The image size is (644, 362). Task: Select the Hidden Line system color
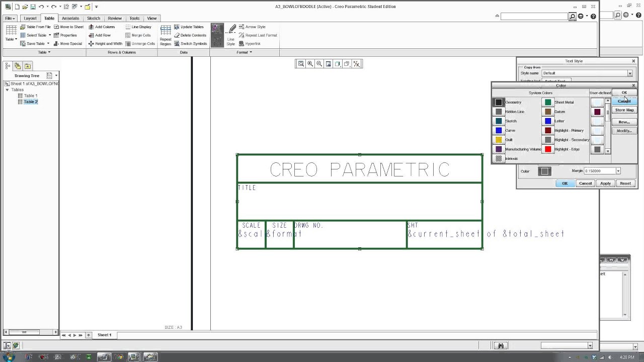[x=499, y=111]
